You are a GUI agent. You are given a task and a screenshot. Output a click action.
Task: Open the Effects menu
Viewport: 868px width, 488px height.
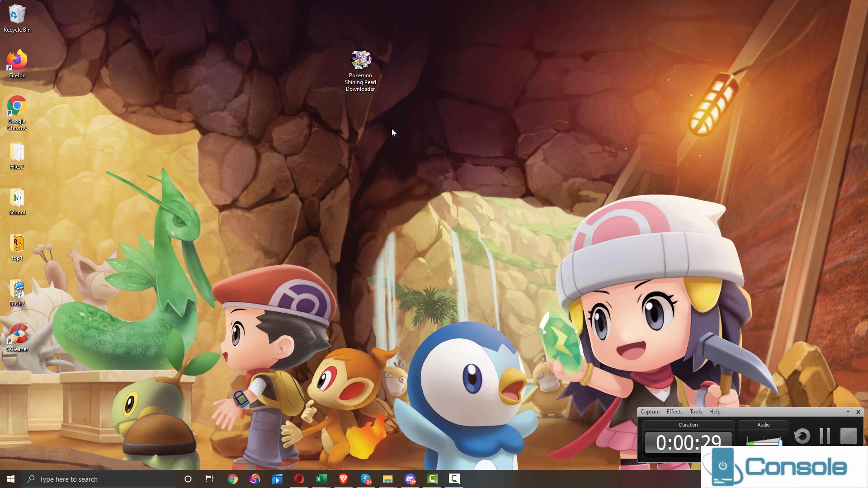click(x=674, y=412)
